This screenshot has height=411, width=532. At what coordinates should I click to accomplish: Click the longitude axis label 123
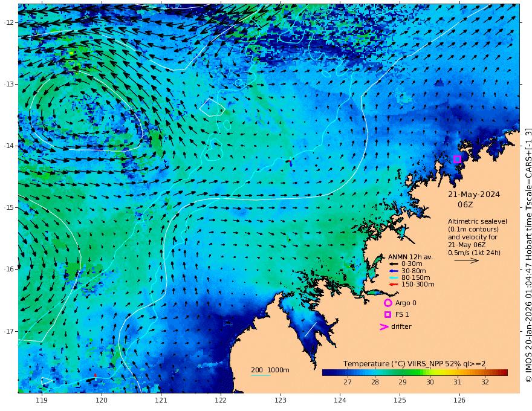tap(281, 400)
